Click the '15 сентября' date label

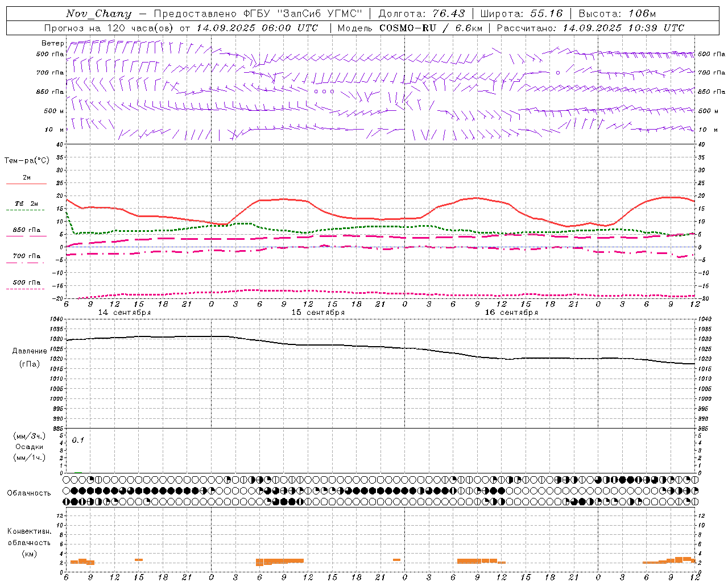point(318,313)
